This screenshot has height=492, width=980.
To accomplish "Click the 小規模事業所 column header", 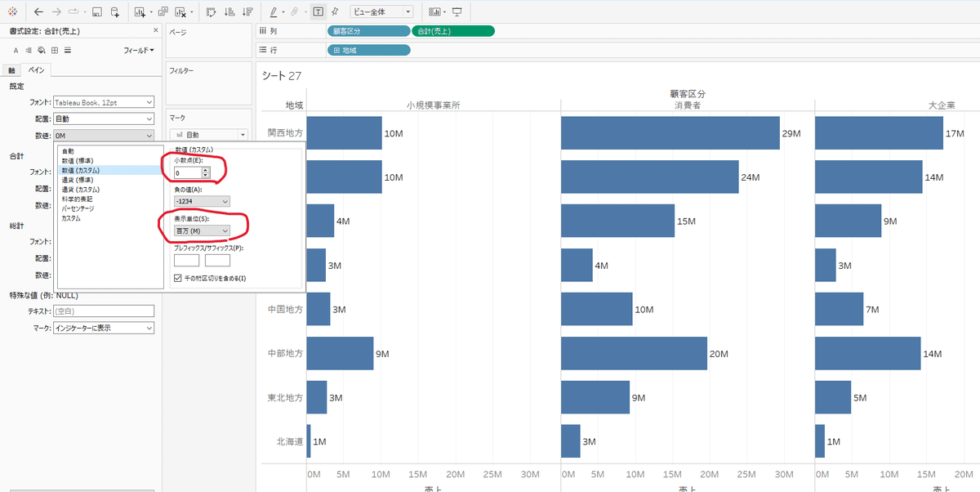I will [x=433, y=105].
